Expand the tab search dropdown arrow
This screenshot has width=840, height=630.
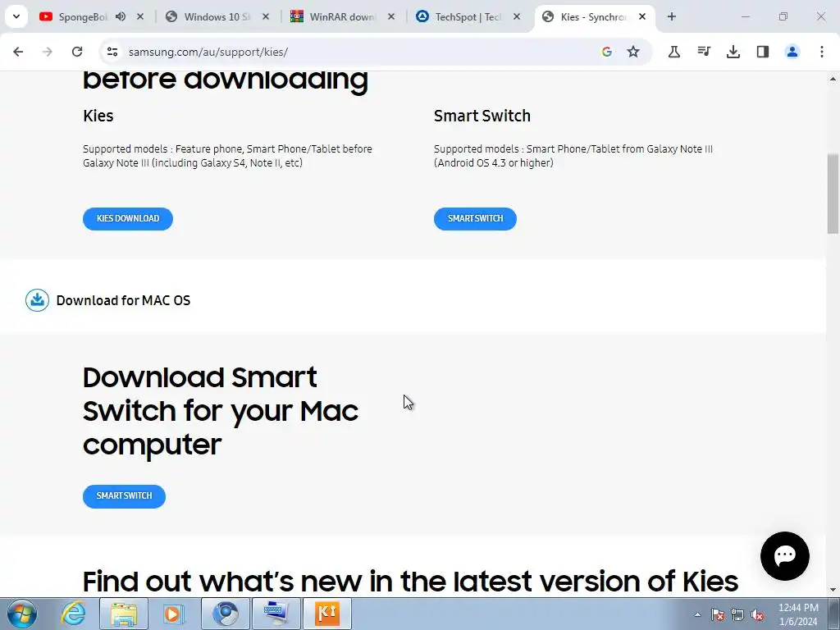[16, 16]
